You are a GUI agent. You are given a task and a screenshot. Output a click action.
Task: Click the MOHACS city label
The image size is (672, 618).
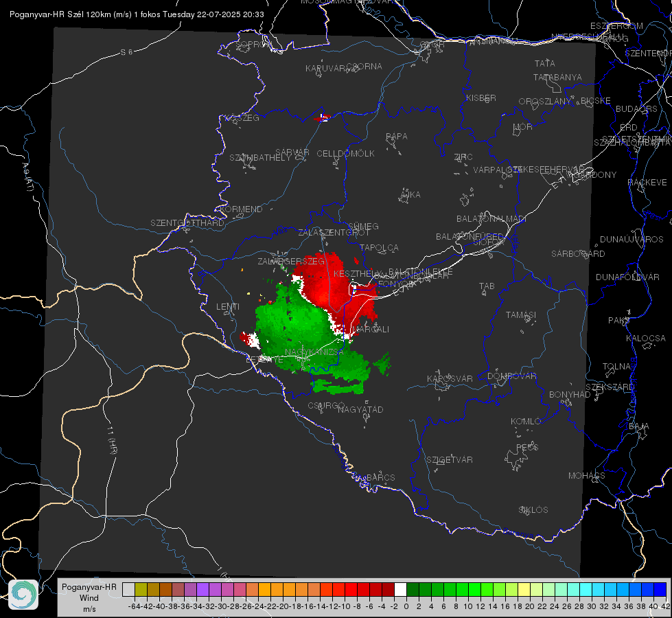pos(587,476)
